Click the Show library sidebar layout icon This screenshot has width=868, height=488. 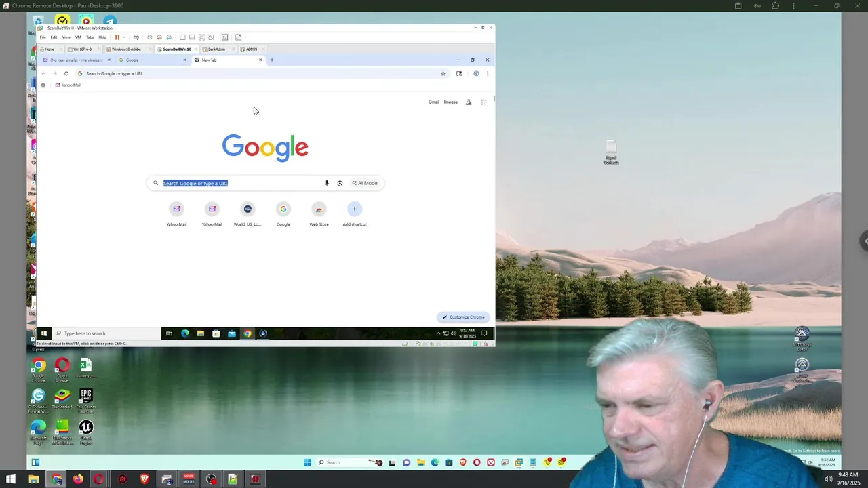point(182,37)
